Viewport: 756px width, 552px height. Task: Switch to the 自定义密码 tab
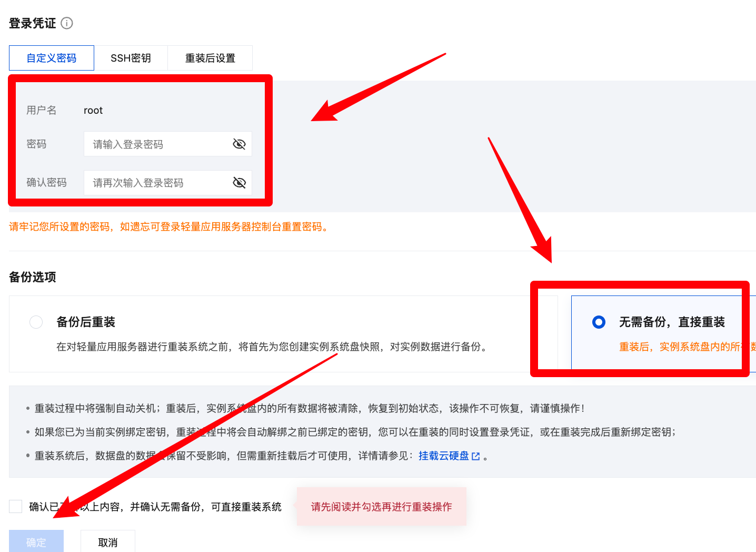pyautogui.click(x=51, y=58)
